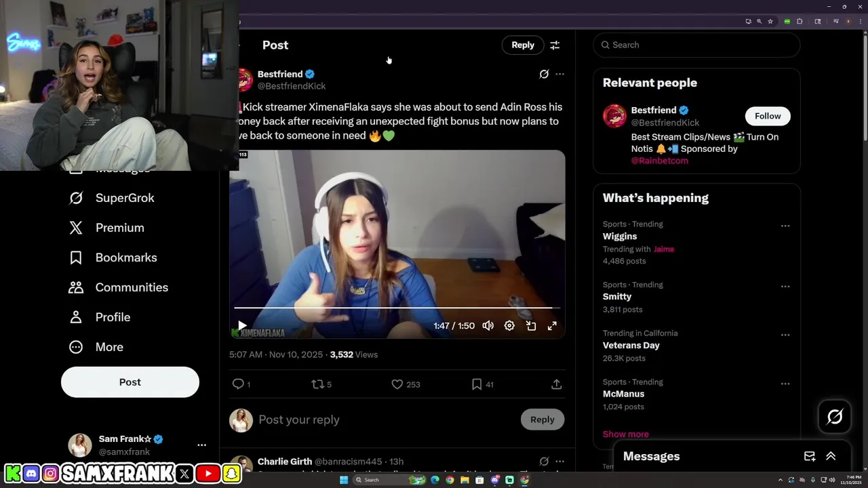Bookmark the post with 41 bookmarks
Image resolution: width=868 pixels, height=488 pixels.
point(482,384)
